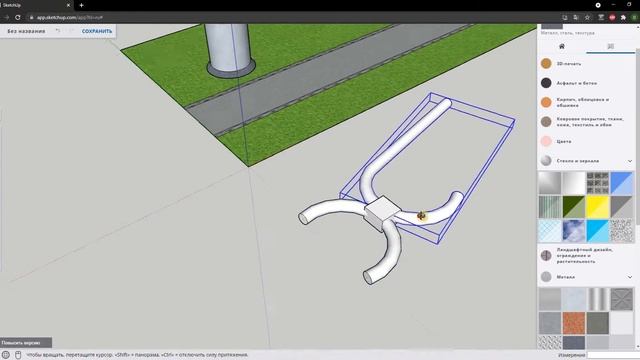Screen dimensions: 640x360
Task: Click the СОХРАНИТЬ save button
Action: coord(97,31)
